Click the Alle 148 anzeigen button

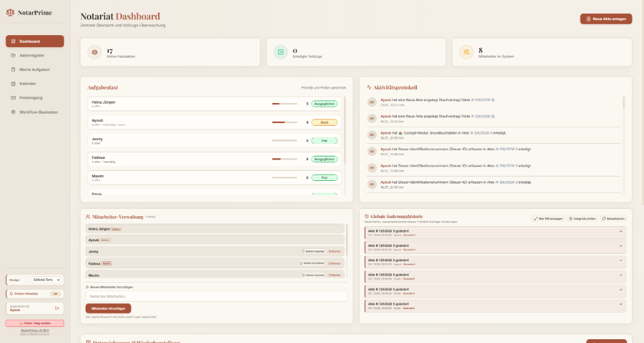tap(548, 219)
